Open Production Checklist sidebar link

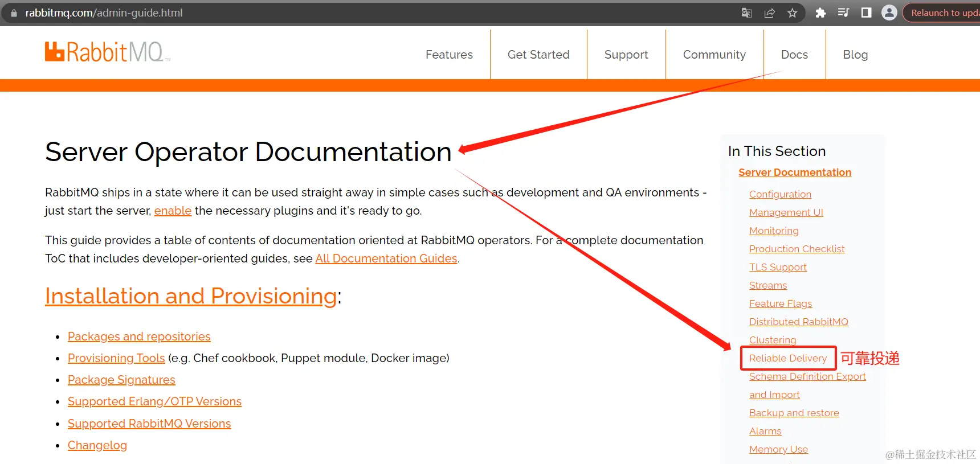click(797, 249)
